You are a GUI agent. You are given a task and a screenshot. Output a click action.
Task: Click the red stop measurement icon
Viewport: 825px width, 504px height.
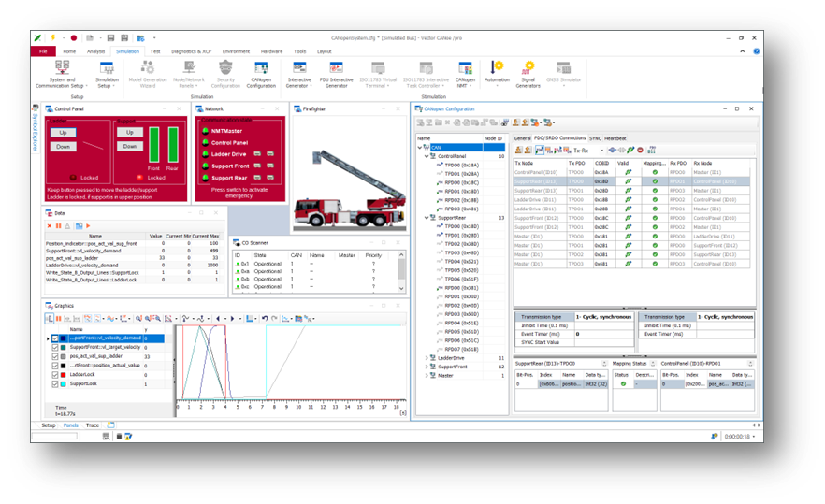point(74,38)
